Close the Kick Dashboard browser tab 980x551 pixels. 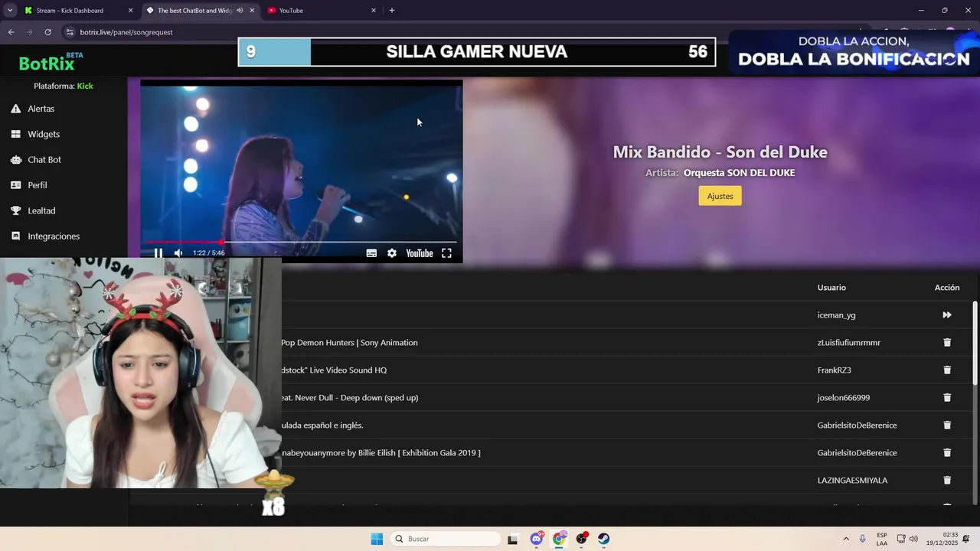point(130,11)
